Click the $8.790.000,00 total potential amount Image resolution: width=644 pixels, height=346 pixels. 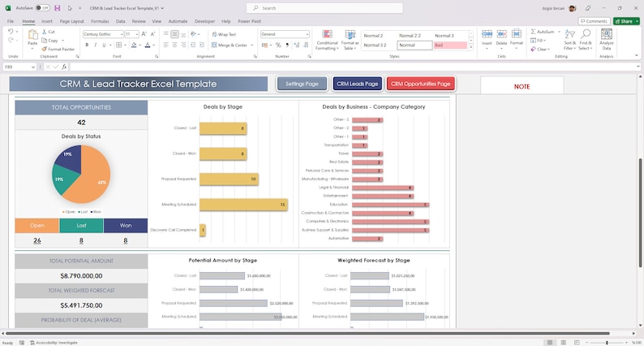(x=81, y=275)
